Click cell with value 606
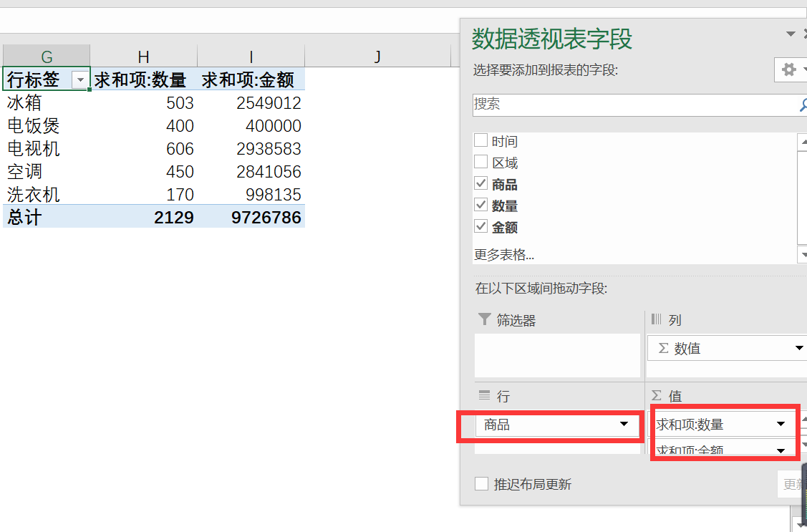 point(144,149)
